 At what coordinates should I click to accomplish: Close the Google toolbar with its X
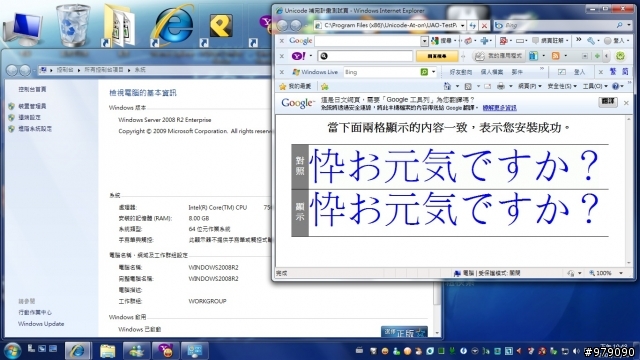[x=282, y=40]
